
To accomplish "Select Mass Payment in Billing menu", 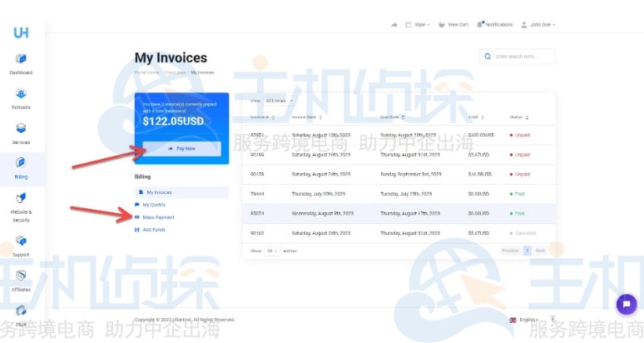I will 155,217.
